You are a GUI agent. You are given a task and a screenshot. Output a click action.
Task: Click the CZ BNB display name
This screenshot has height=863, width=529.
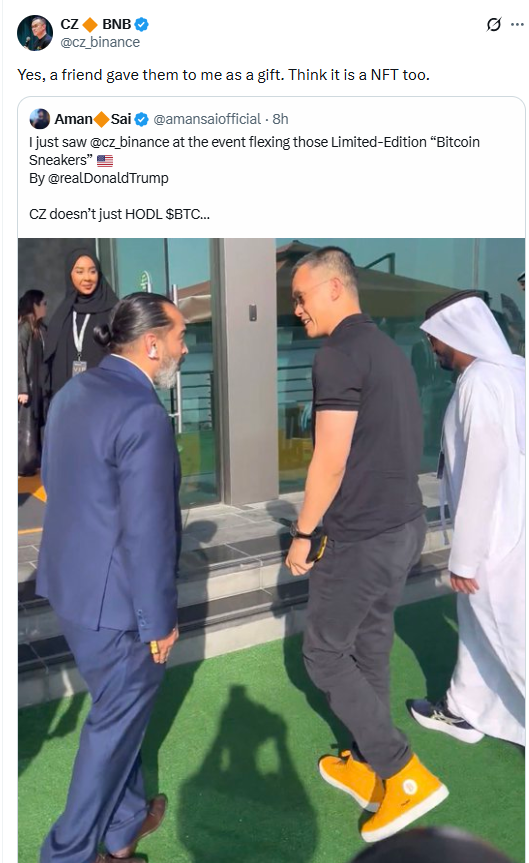[x=96, y=24]
